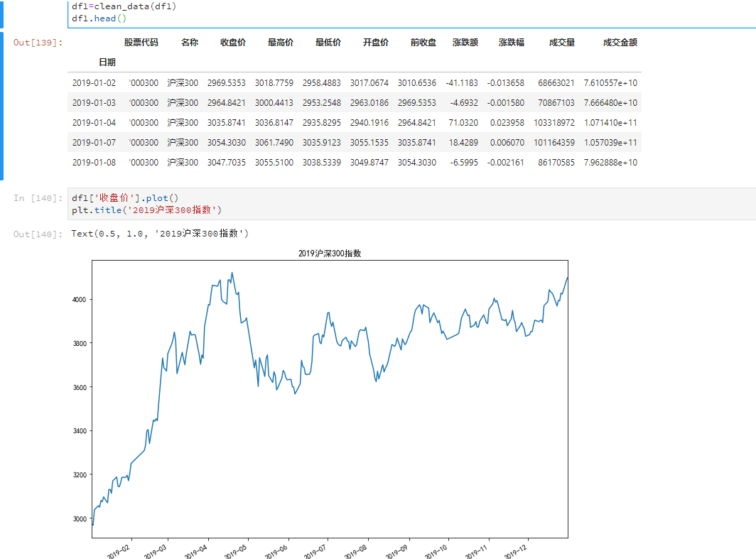Viewport: 756px width, 559px height.
Task: Click high price 3061.7490 cell
Action: (274, 143)
